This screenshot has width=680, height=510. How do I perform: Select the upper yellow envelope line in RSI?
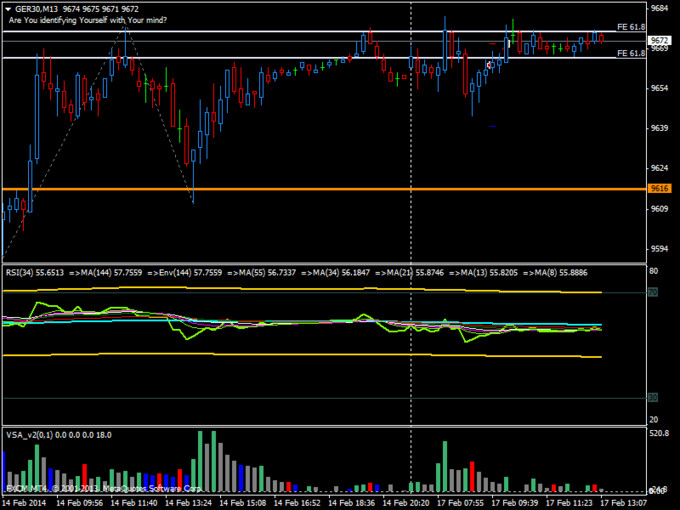pos(300,288)
